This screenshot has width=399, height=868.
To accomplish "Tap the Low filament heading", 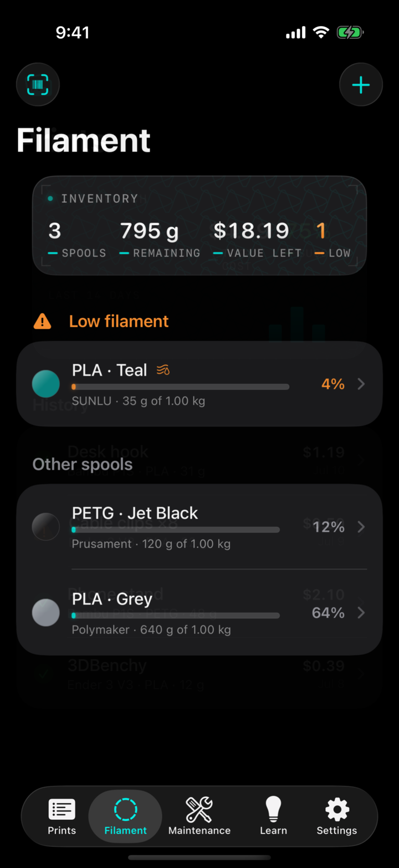I will 119,321.
